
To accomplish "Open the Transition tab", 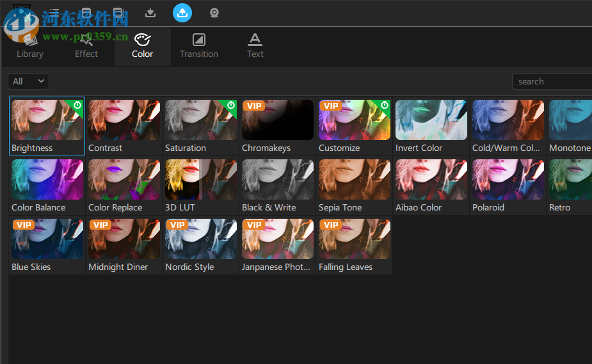I will coord(199,47).
